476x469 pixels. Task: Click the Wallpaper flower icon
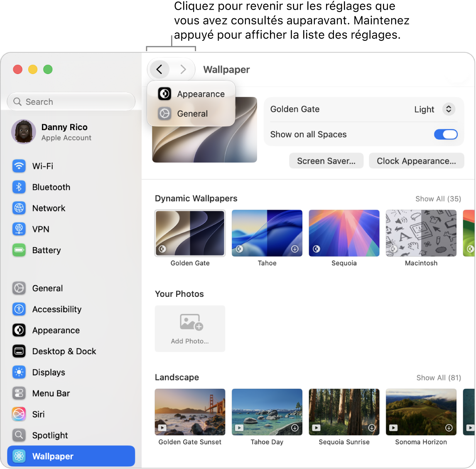pyautogui.click(x=19, y=456)
